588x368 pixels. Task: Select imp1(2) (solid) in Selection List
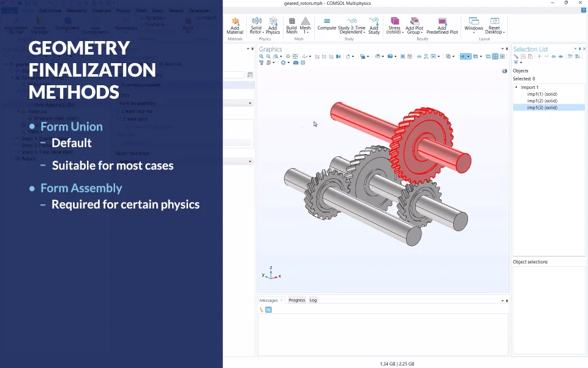[542, 101]
